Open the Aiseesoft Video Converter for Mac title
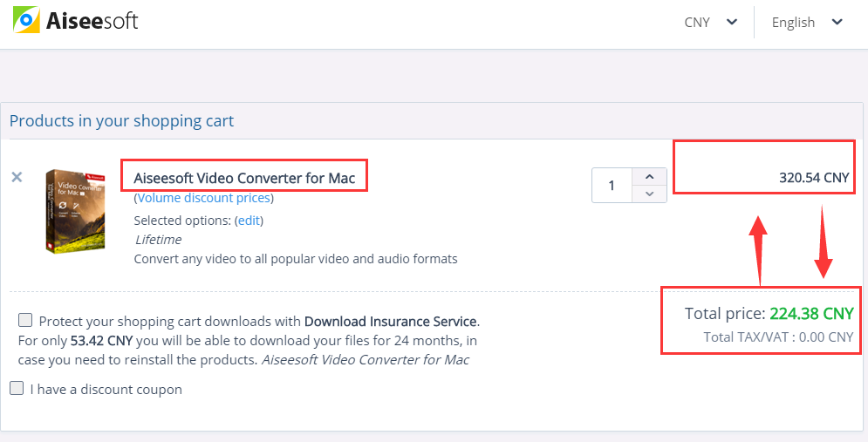The image size is (868, 442). click(244, 178)
